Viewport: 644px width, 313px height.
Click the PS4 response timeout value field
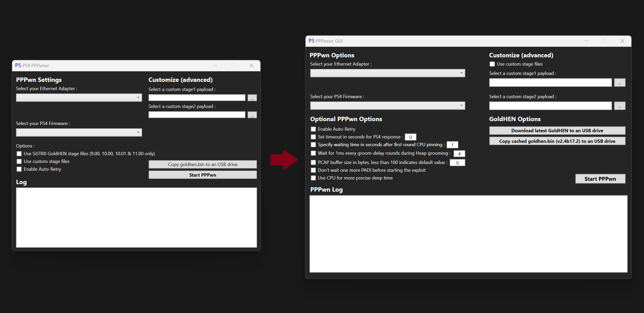410,137
